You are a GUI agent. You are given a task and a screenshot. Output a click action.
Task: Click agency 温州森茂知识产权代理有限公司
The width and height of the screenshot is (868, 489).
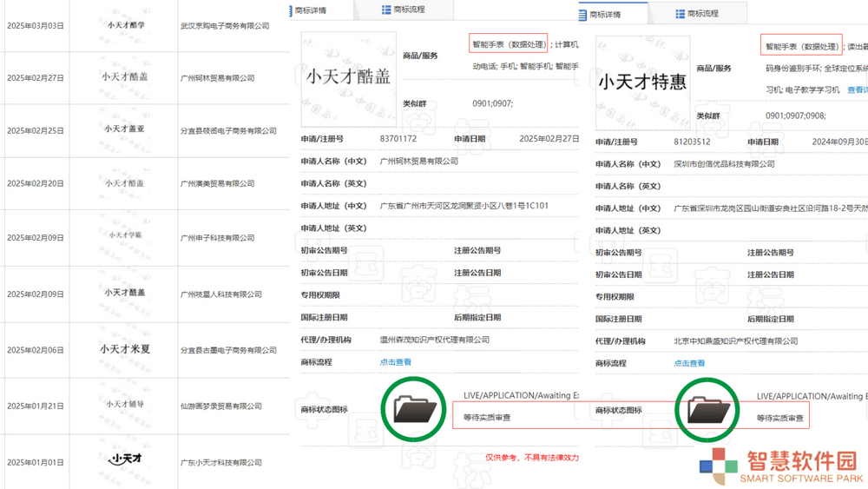pos(435,340)
